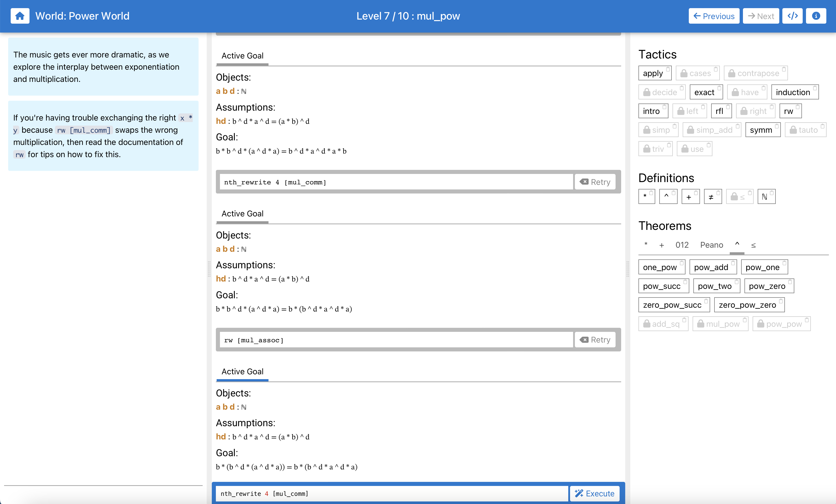
Task: Select the first Active Goal tab
Action: pyautogui.click(x=242, y=56)
